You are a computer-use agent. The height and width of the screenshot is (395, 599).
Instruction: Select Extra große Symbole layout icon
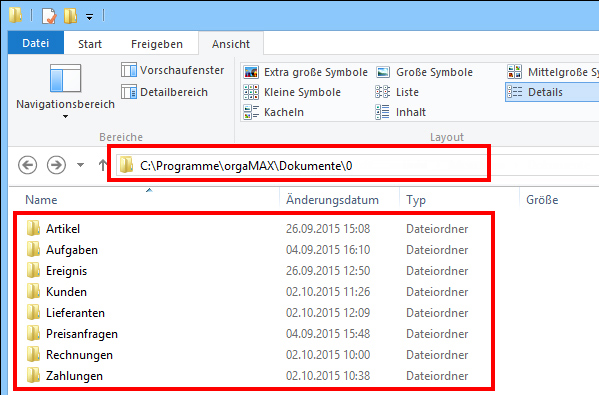[x=251, y=72]
